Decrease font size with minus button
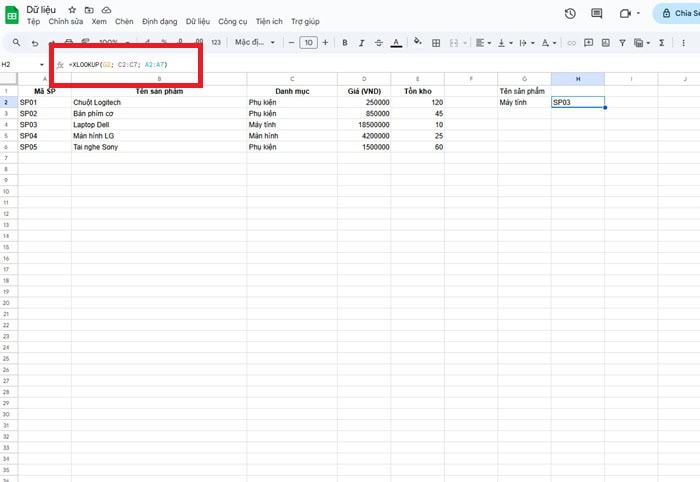The height and width of the screenshot is (482, 700). click(x=292, y=42)
